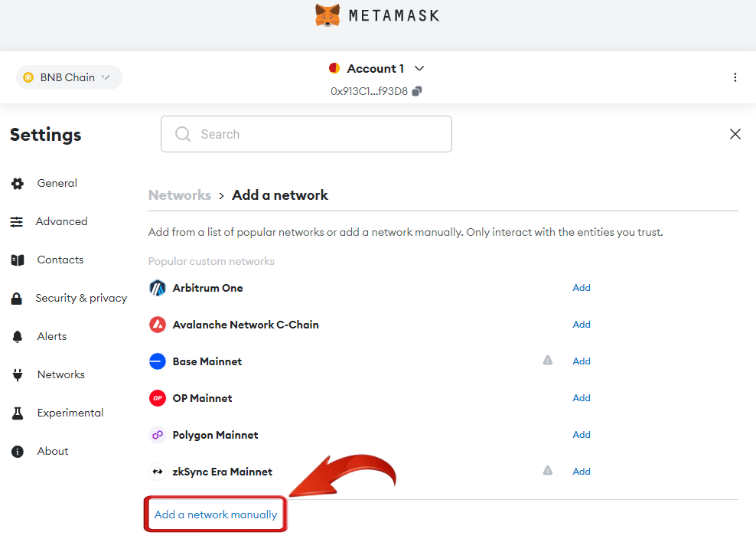Click the Avalanche network logo icon
Viewport: 756px width, 539px height.
[x=157, y=325]
